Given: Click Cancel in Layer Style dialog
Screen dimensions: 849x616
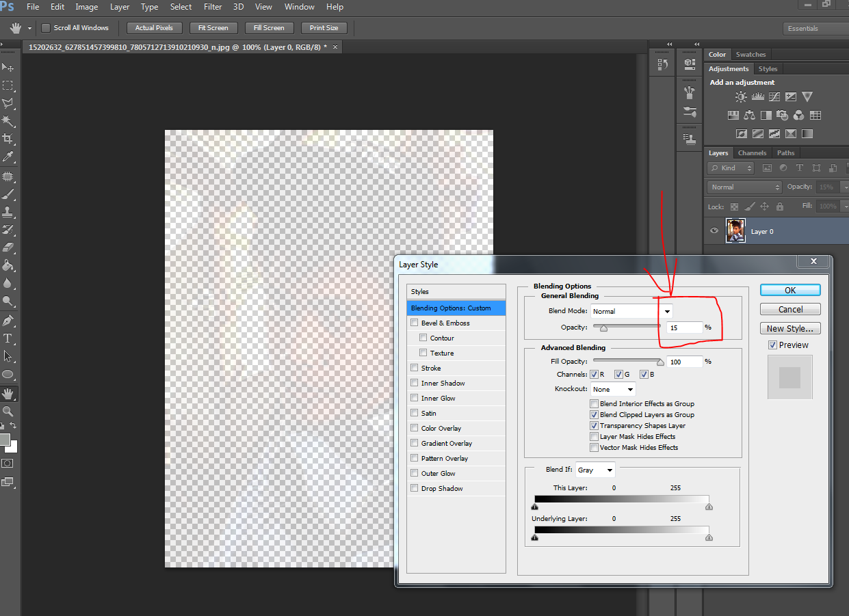Looking at the screenshot, I should 790,309.
